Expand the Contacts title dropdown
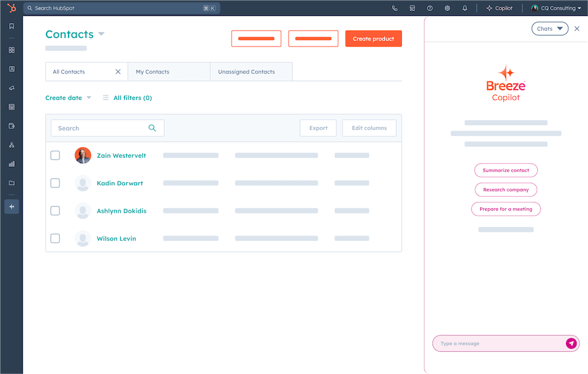Viewport: 588px width, 374px height. point(101,34)
